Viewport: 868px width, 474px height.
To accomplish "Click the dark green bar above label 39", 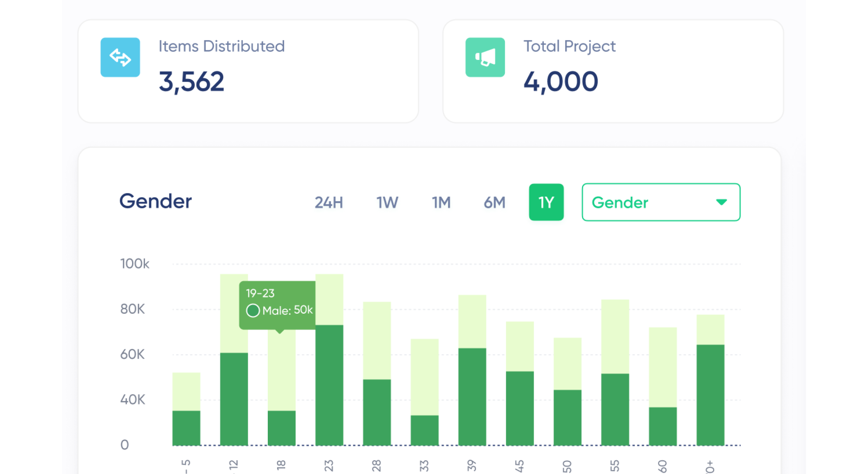I will point(472,397).
